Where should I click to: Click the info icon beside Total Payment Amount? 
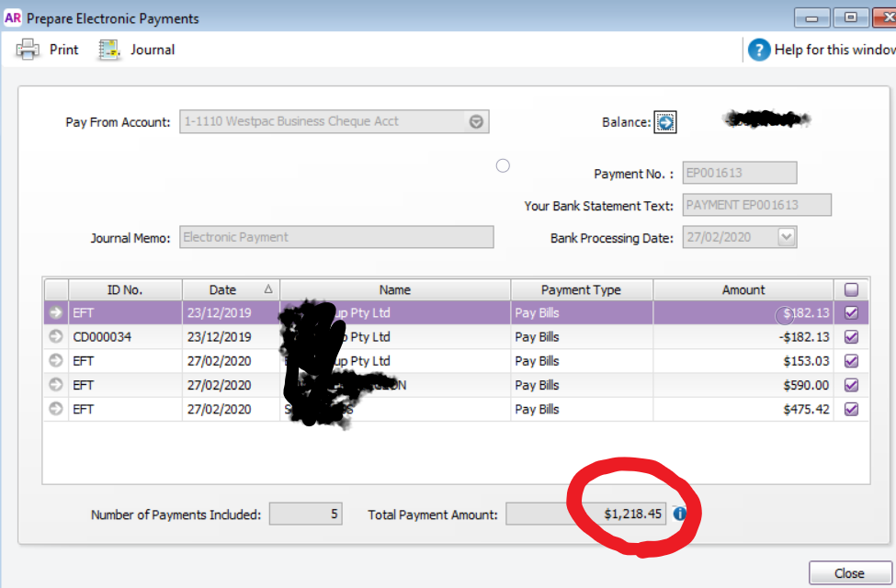(x=680, y=514)
